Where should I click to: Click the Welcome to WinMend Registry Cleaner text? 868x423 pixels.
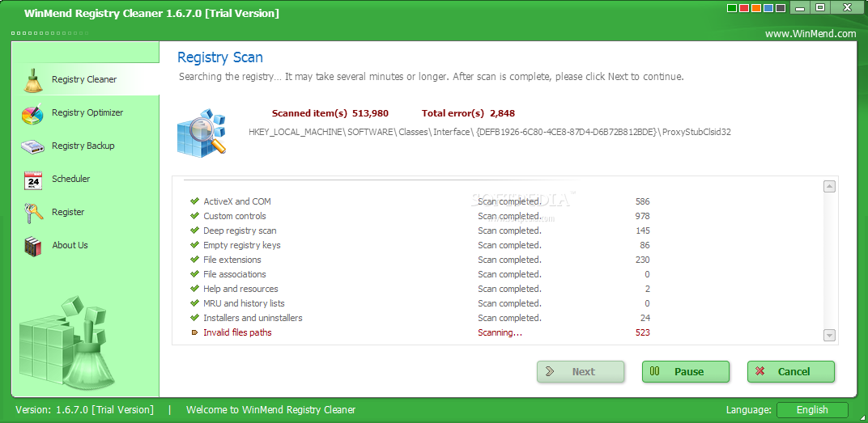point(270,410)
